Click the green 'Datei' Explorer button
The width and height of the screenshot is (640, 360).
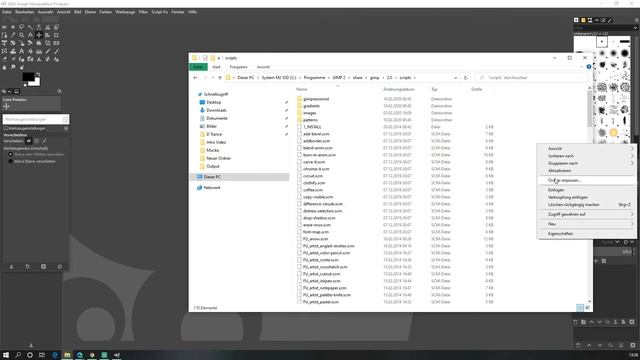point(198,67)
